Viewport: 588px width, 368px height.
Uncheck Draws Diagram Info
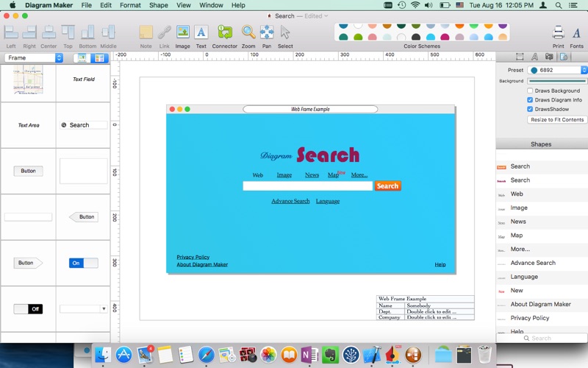click(x=530, y=100)
